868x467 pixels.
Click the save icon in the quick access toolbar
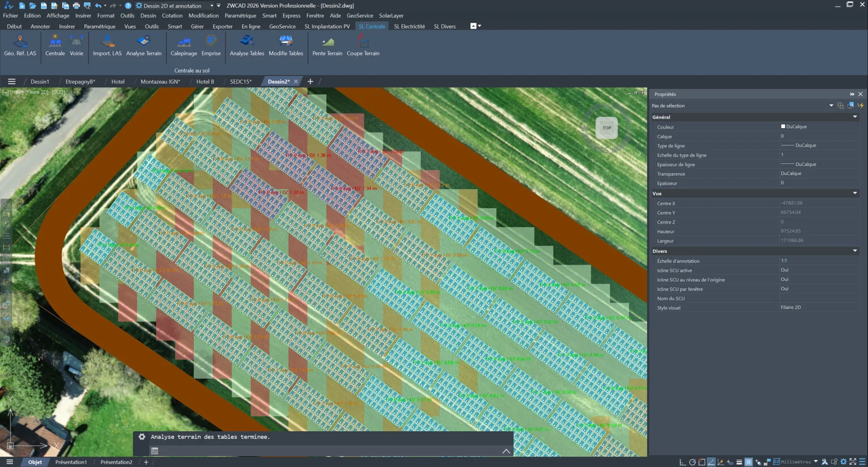[43, 5]
